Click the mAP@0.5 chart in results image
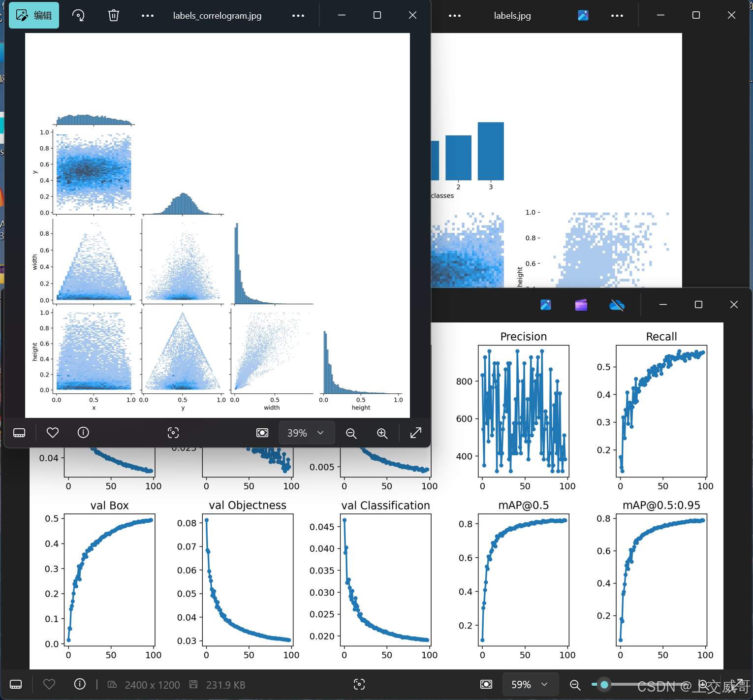753x700 pixels. pos(524,580)
